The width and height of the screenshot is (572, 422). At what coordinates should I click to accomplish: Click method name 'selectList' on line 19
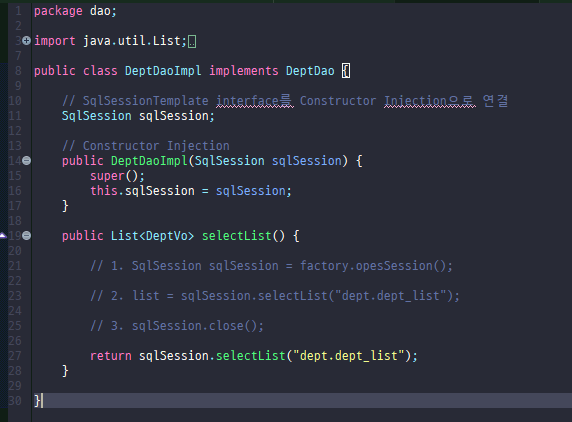236,236
